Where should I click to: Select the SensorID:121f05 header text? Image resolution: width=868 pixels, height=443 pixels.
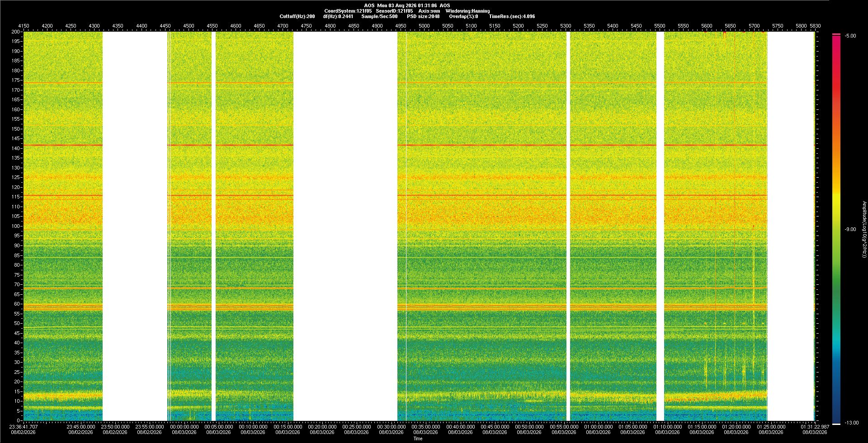coord(394,11)
